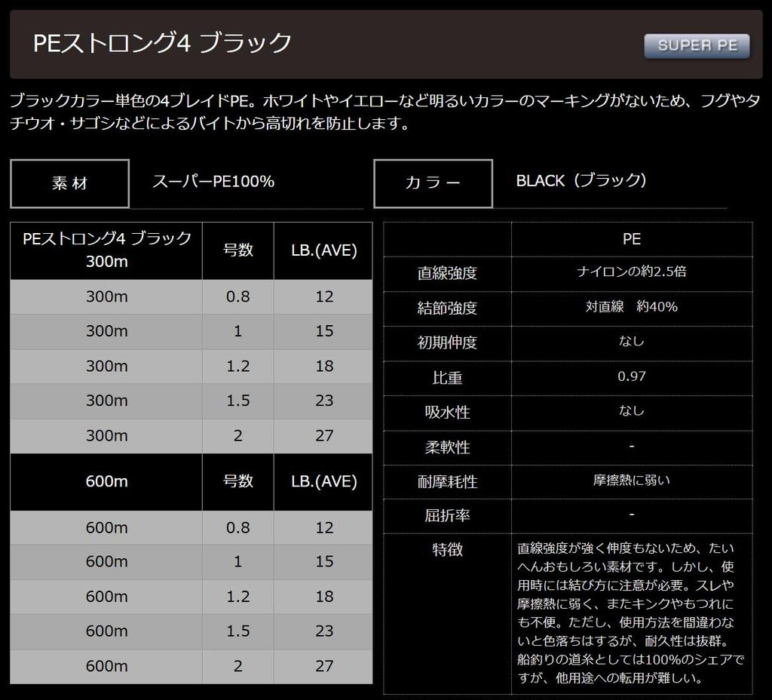The image size is (772, 700).
Task: Click the PE column header cell
Action: pos(632,239)
